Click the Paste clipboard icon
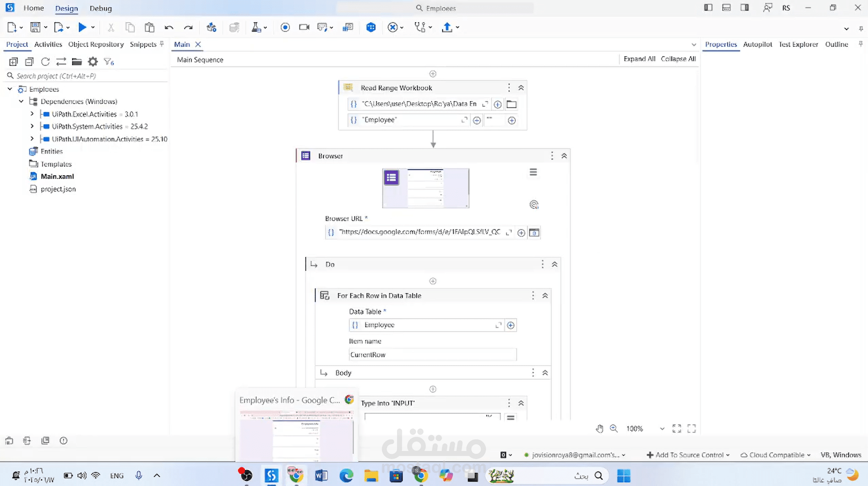The image size is (868, 486). click(150, 28)
